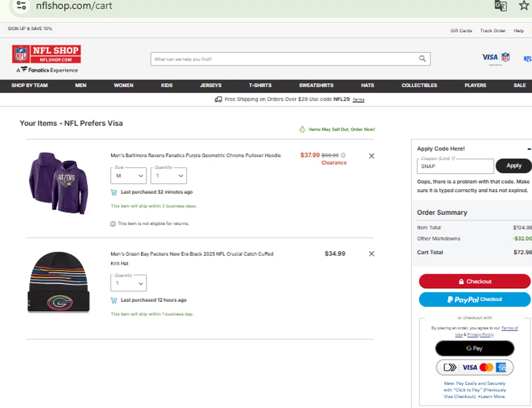Open the Size dropdown for the Ravens hoodie
Screen dimensions: 532x408
pos(128,176)
